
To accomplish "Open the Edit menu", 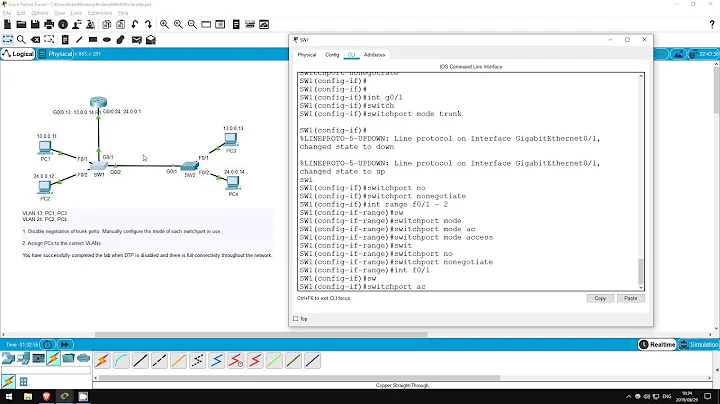I will 21,13.
